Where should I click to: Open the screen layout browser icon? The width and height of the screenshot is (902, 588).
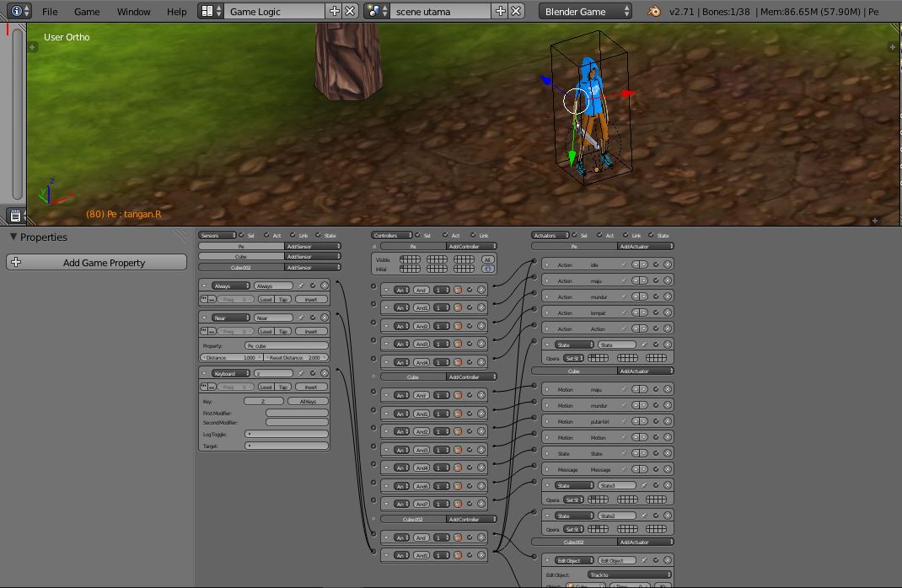point(211,11)
